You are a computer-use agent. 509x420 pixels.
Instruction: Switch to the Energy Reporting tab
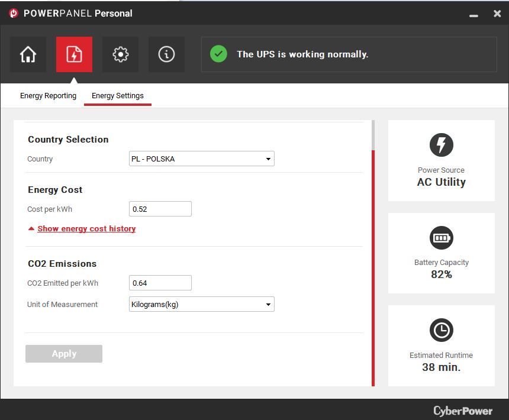[48, 96]
